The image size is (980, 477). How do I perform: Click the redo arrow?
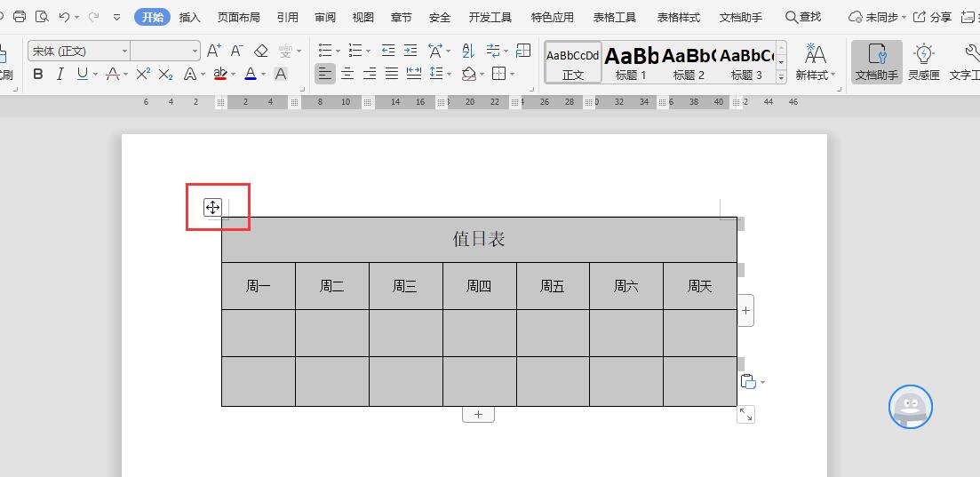[94, 17]
